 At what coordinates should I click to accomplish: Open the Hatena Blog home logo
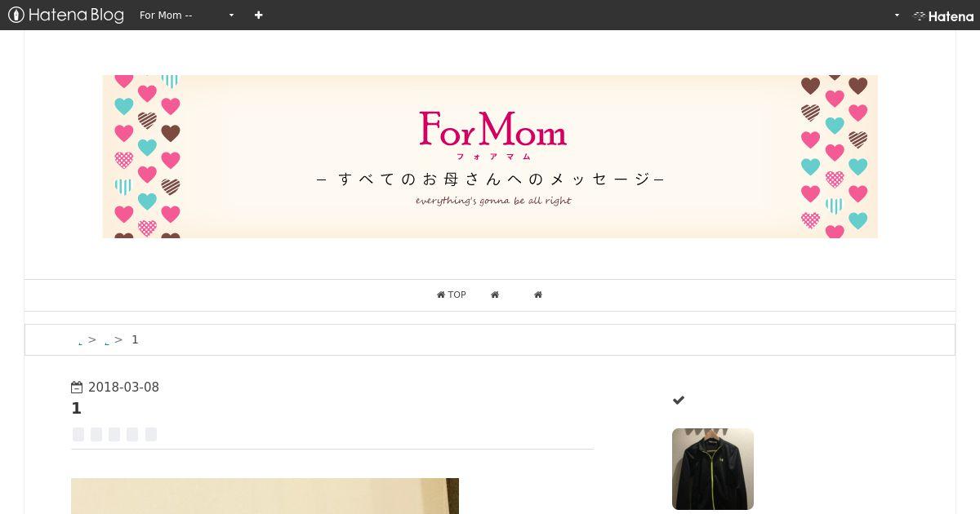[65, 15]
